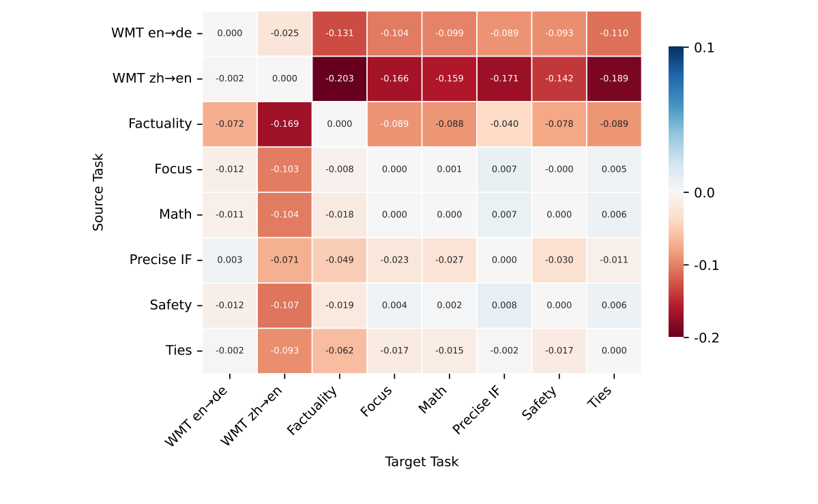Image resolution: width=818 pixels, height=504 pixels.
Task: Click the cell valued -0.142
Action: tap(559, 78)
